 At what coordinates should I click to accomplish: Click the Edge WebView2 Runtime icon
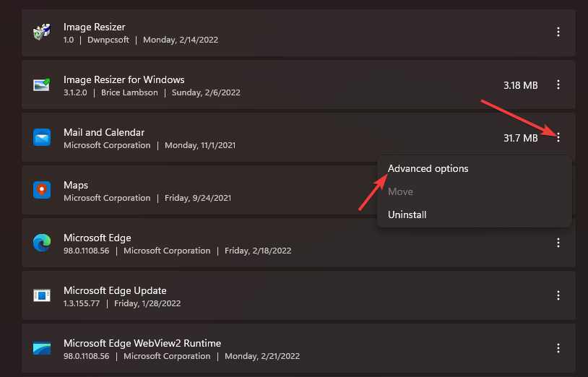coord(41,348)
